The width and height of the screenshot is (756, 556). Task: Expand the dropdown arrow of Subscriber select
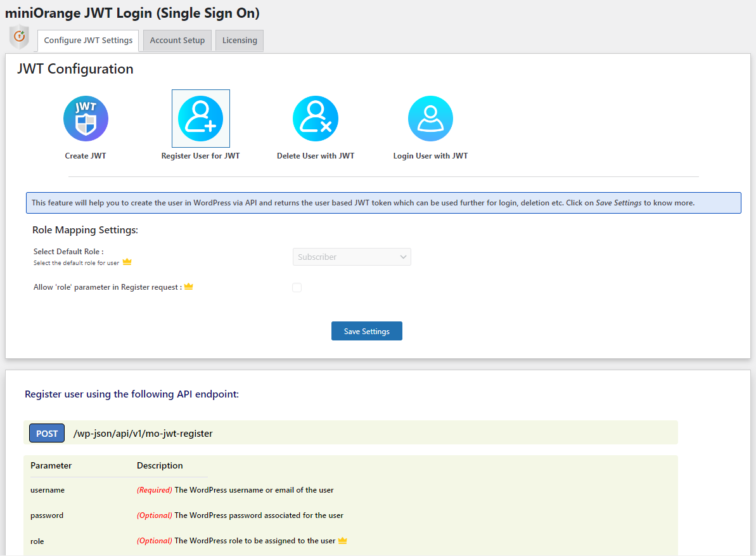coord(403,257)
